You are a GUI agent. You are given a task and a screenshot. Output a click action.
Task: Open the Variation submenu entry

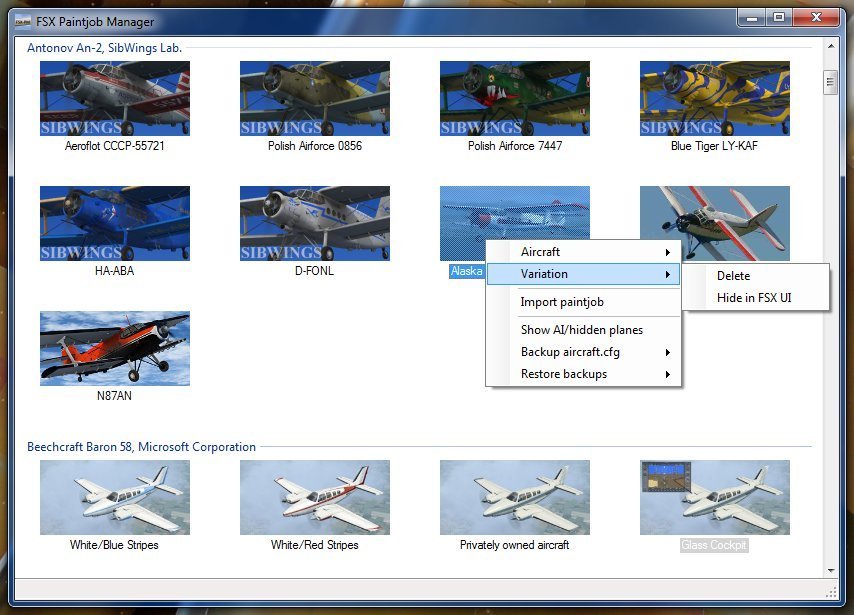pos(583,274)
